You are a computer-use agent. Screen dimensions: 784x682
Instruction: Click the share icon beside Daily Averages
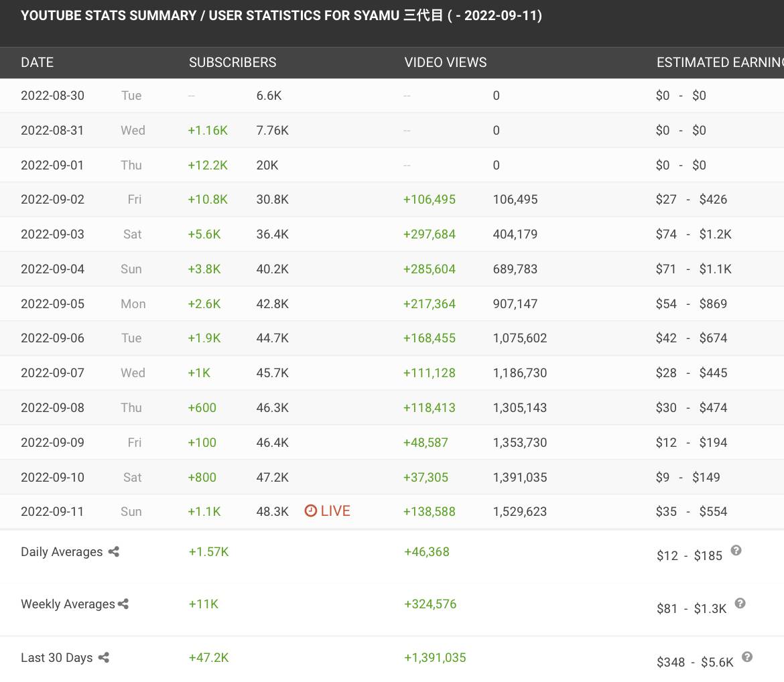click(x=114, y=552)
